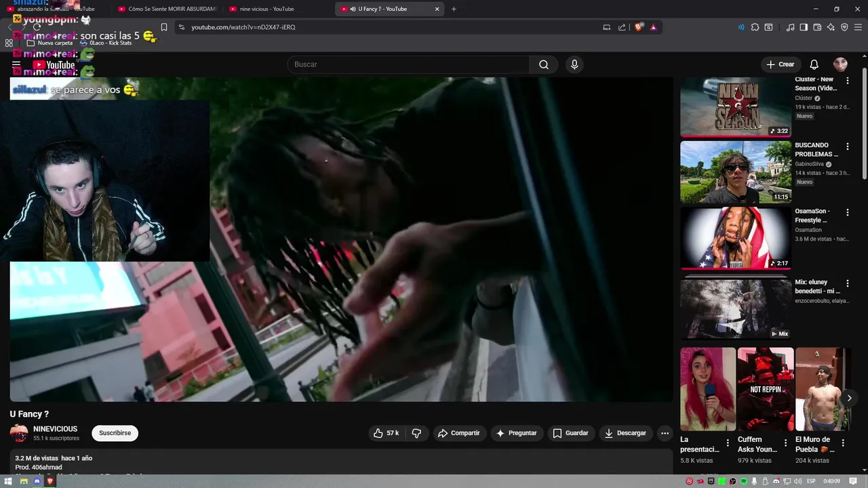Open browser extensions puzzle icon

[x=755, y=27]
